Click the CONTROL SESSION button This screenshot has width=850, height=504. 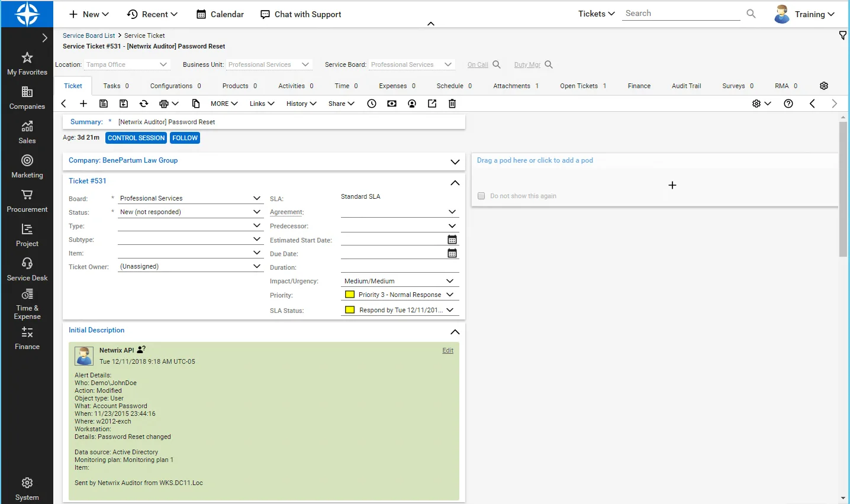tap(136, 138)
